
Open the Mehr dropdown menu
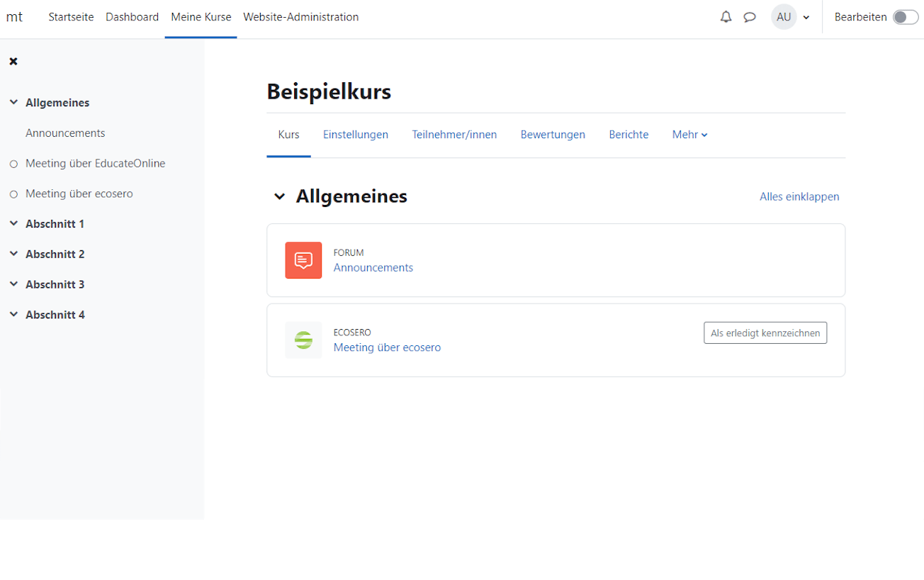[x=688, y=135]
